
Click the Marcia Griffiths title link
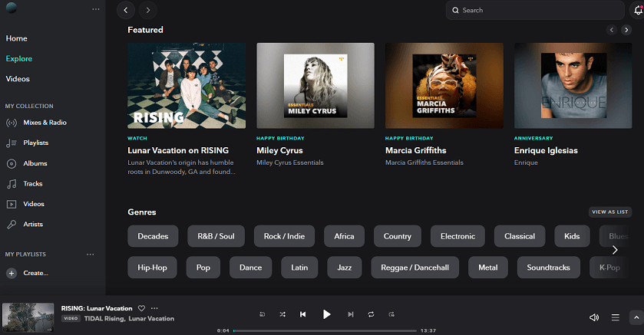[x=415, y=150]
